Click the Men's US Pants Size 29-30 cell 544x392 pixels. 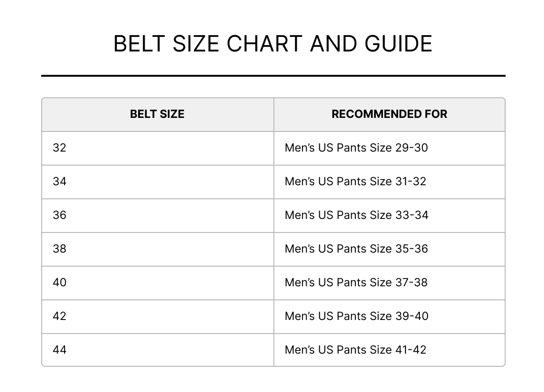click(356, 148)
